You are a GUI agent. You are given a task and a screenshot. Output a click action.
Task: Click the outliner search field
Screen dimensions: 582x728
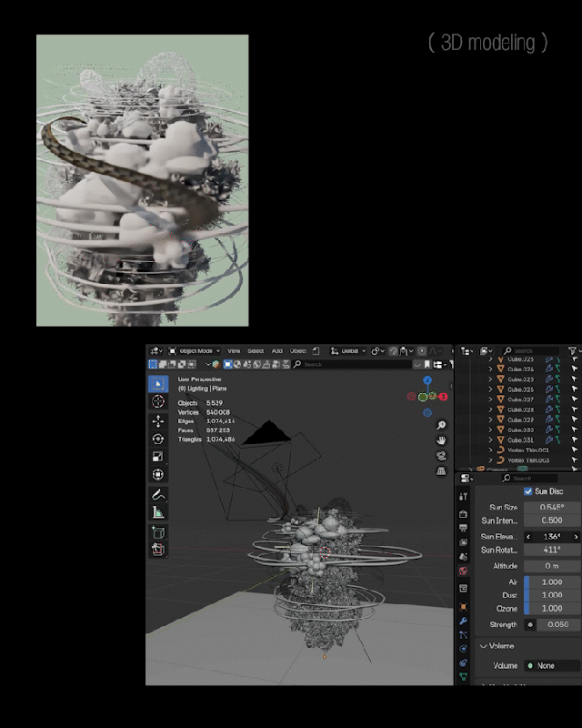coord(531,350)
